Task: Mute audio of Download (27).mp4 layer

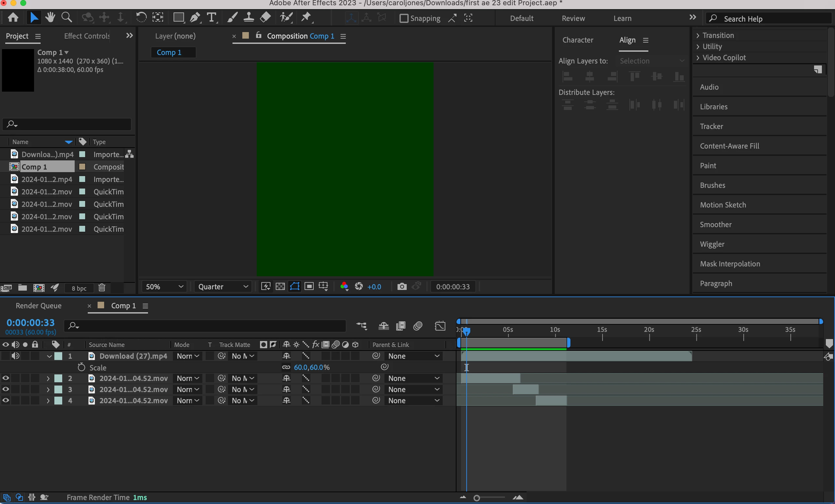Action: coord(15,356)
